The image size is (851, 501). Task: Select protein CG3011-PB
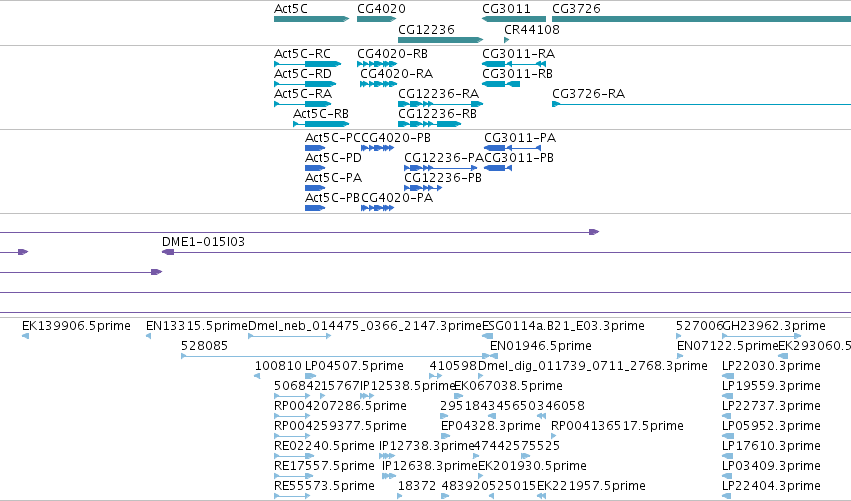tap(498, 168)
